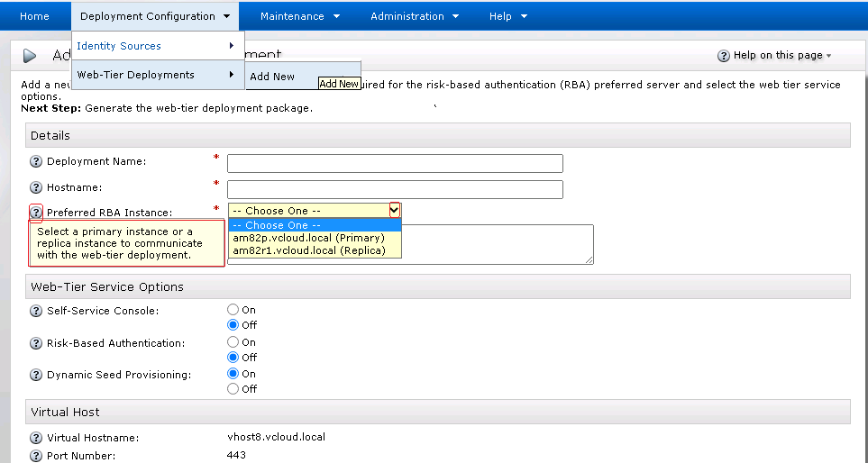This screenshot has width=868, height=463.
Task: Open the Administration menu
Action: point(415,16)
